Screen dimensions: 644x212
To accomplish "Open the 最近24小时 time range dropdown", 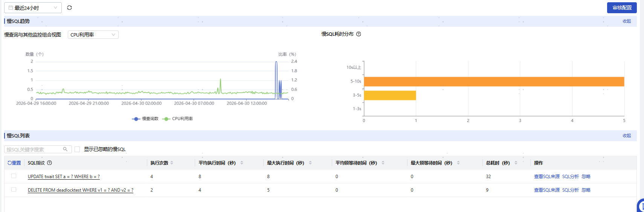I will (33, 8).
